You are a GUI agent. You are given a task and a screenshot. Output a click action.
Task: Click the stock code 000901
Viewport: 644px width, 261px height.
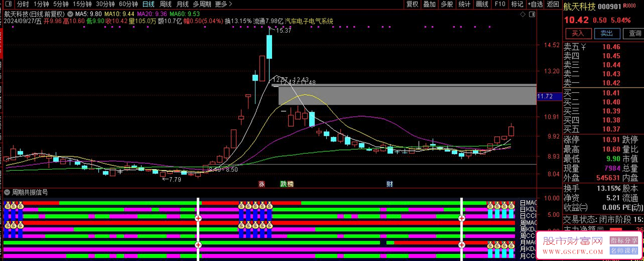(x=611, y=6)
